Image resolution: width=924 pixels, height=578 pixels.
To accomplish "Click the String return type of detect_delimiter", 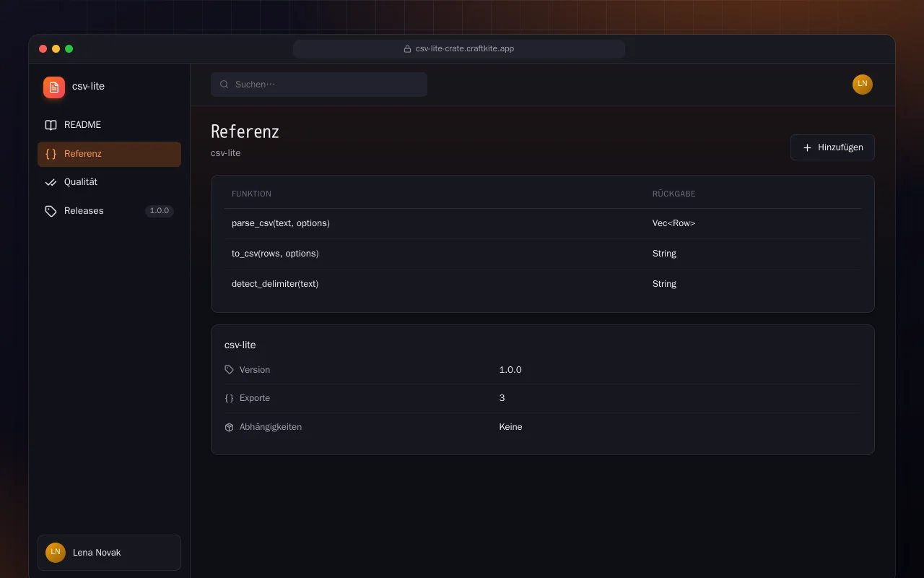I will click(664, 284).
